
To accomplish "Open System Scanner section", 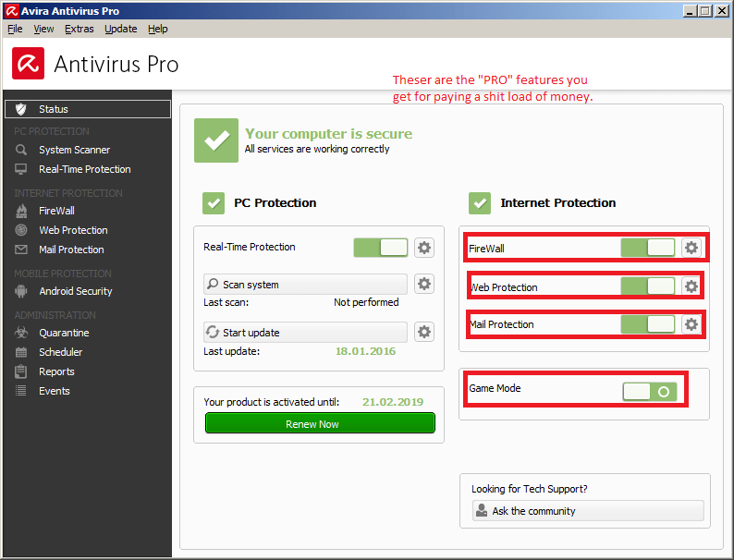I will click(75, 150).
